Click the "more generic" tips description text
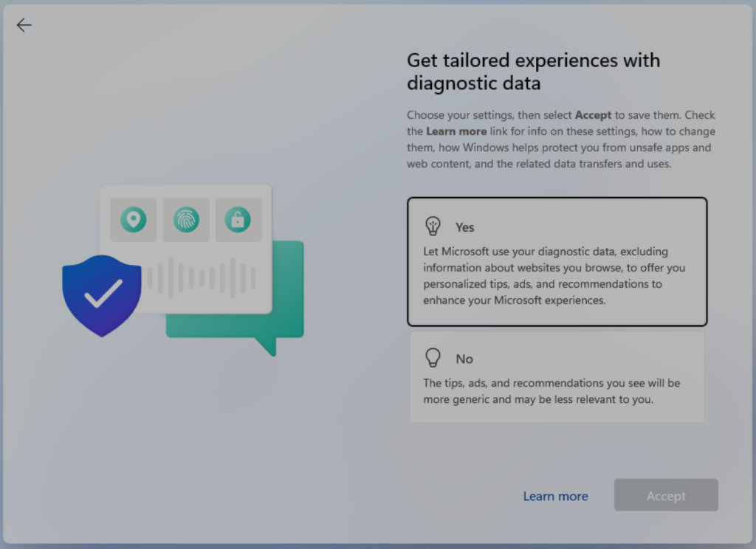Image resolution: width=756 pixels, height=549 pixels. [551, 391]
